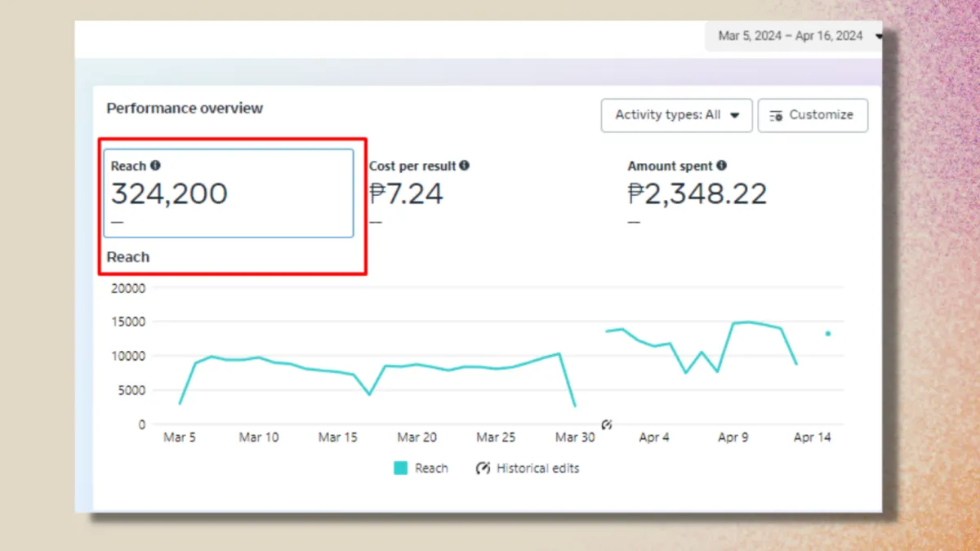
Task: Click the Mar 10 axis label
Action: (259, 438)
